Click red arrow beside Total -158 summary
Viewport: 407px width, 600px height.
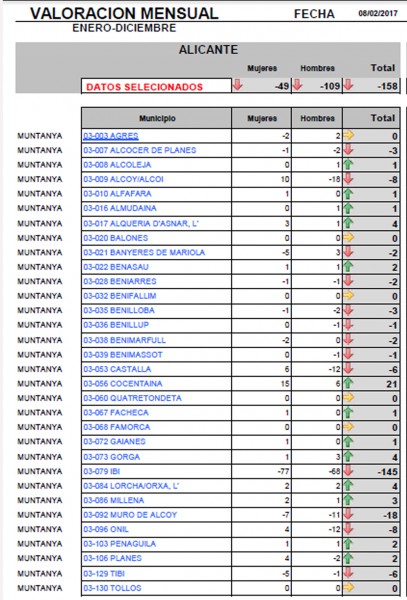click(x=348, y=85)
